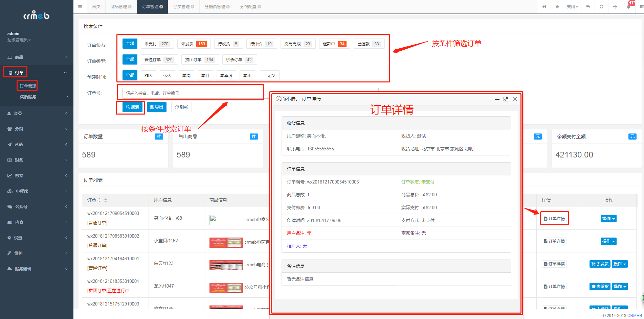
Task: Filter order status by 交易完成
Action: click(x=298, y=44)
